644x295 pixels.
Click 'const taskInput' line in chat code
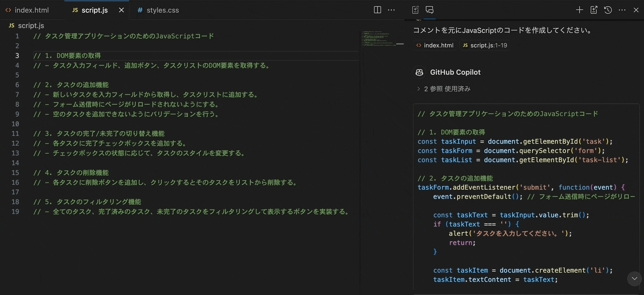point(515,141)
